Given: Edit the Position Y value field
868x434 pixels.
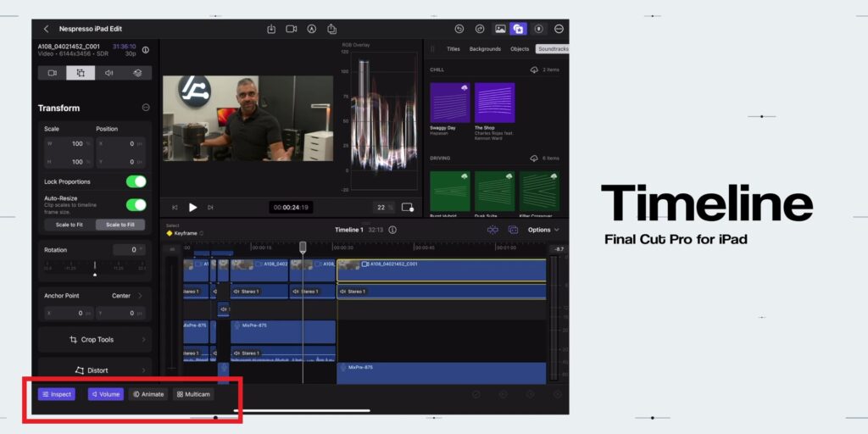Looking at the screenshot, I should pos(120,162).
